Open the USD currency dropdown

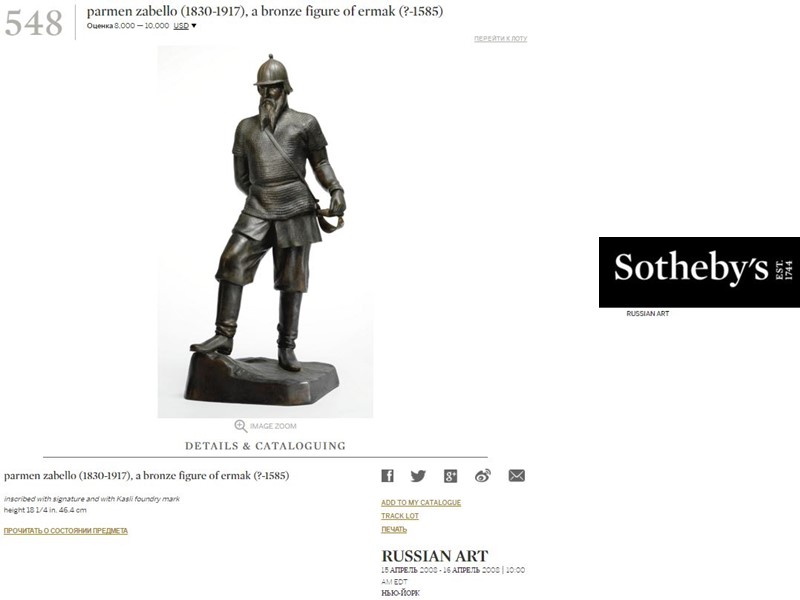181,26
